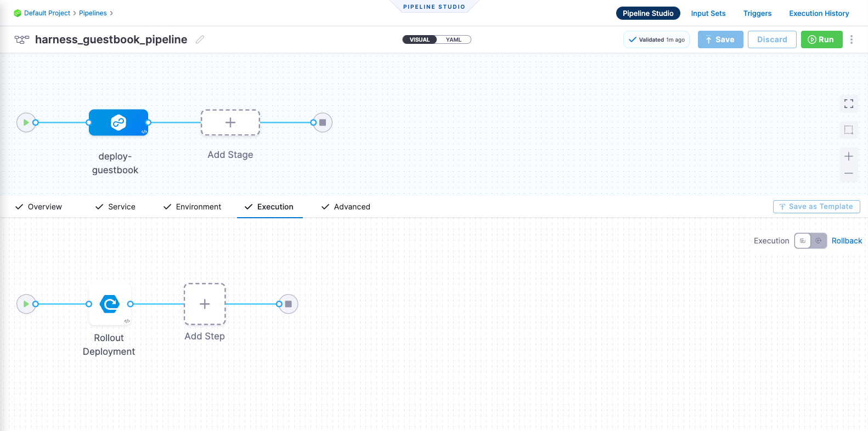Run the pipeline

821,39
